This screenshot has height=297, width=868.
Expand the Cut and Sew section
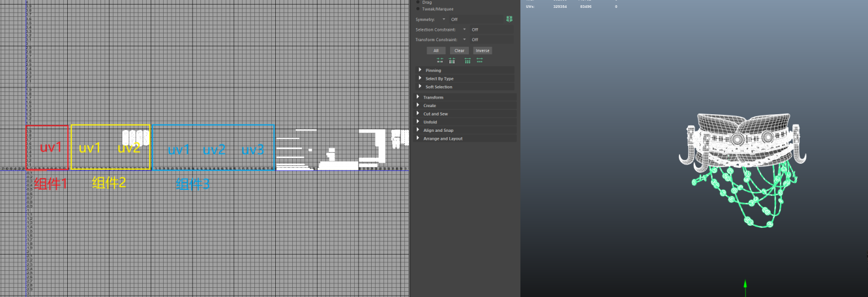(417, 114)
